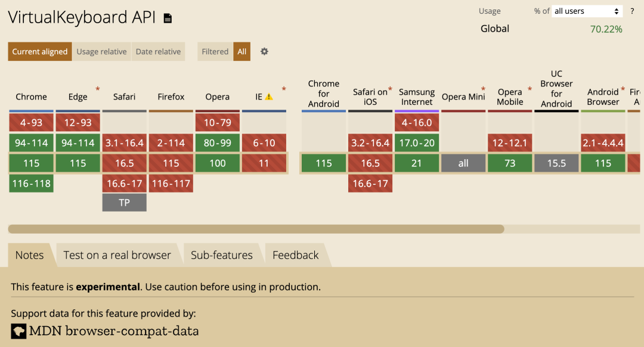The image size is (644, 347).
Task: Click the Safari column header
Action: pos(124,97)
